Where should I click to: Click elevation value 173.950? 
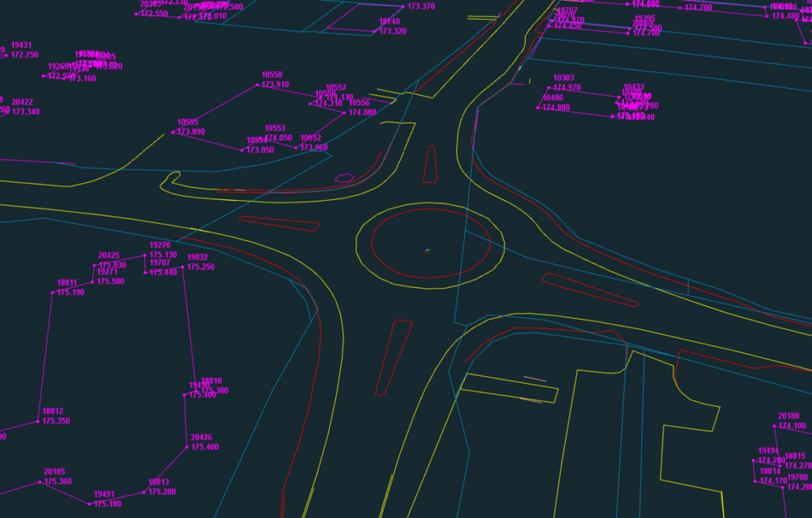[260, 150]
